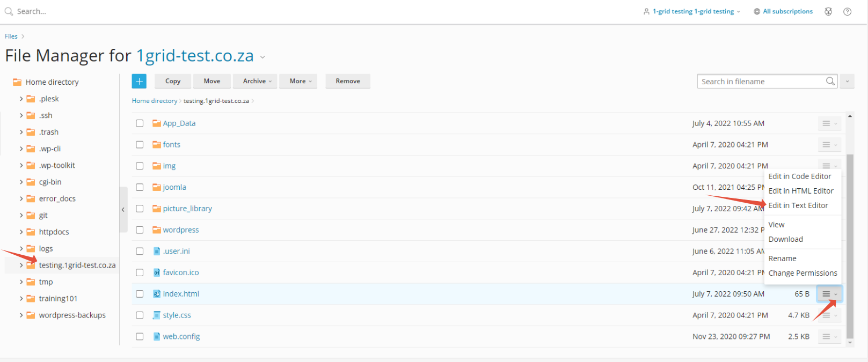Tick the picture_library checkbox
This screenshot has height=362, width=868.
coord(140,209)
